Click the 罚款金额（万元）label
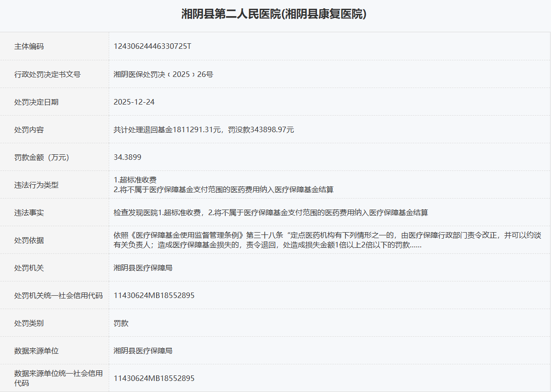551x392 pixels. pyautogui.click(x=41, y=158)
